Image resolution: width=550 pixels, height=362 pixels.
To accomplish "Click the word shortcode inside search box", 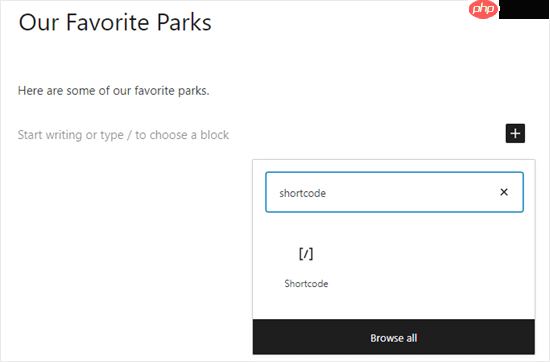I will pyautogui.click(x=302, y=193).
